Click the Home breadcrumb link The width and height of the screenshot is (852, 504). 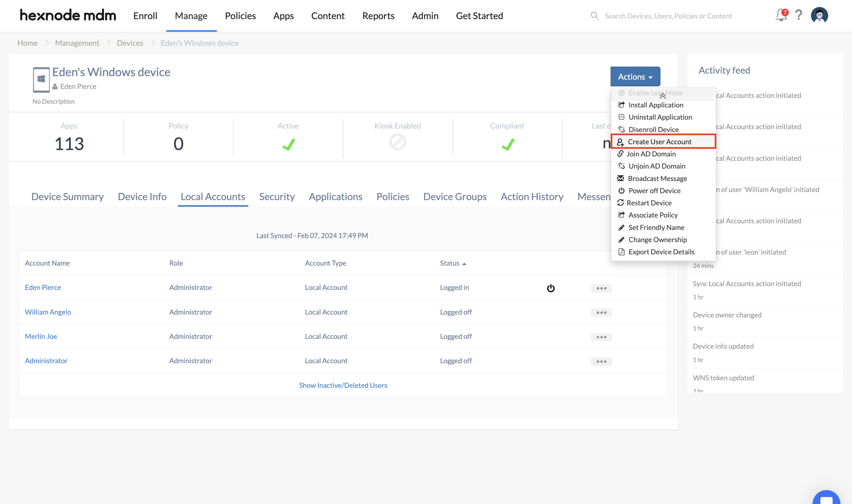pos(28,43)
